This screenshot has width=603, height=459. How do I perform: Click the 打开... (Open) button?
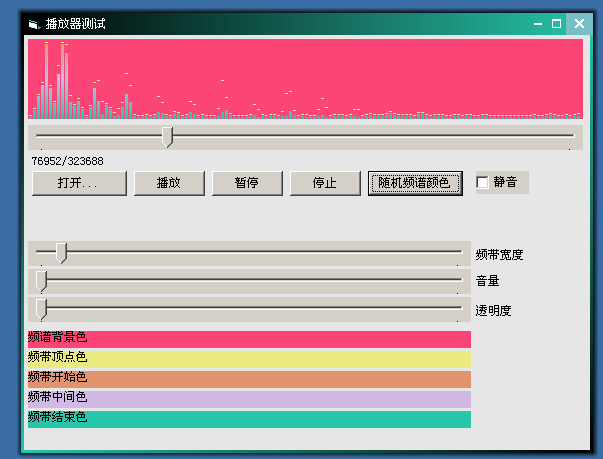79,183
